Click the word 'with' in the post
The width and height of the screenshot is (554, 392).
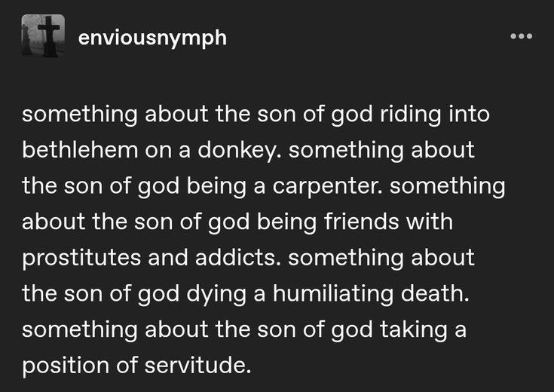[x=430, y=222]
